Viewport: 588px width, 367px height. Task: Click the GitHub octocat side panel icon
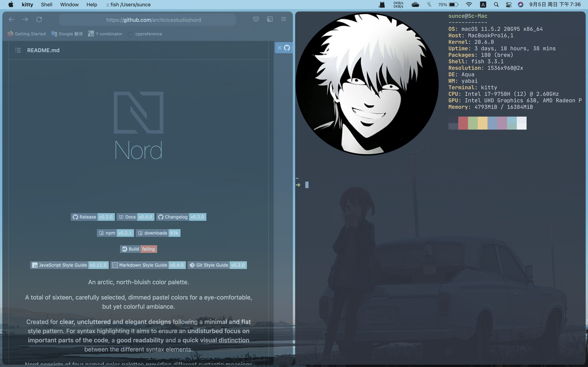click(287, 48)
